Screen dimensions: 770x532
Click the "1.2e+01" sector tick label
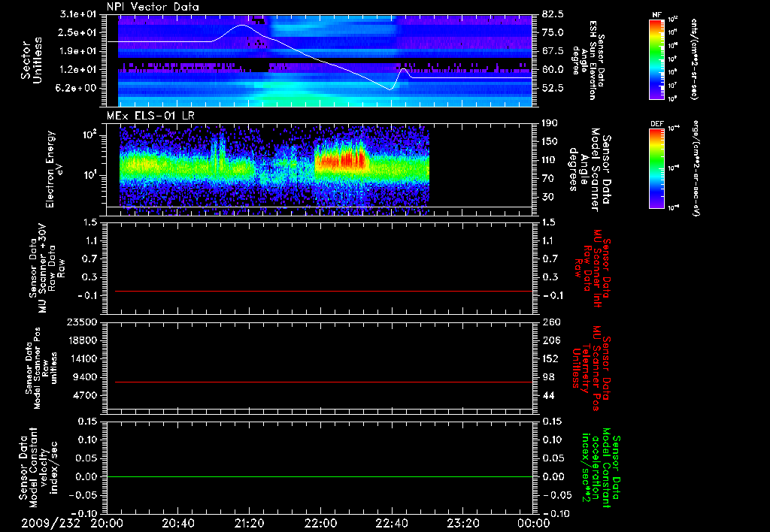(78, 70)
